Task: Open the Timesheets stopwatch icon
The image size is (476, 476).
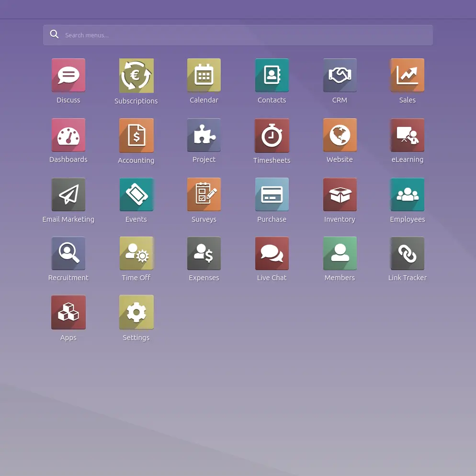Action: [x=272, y=136]
